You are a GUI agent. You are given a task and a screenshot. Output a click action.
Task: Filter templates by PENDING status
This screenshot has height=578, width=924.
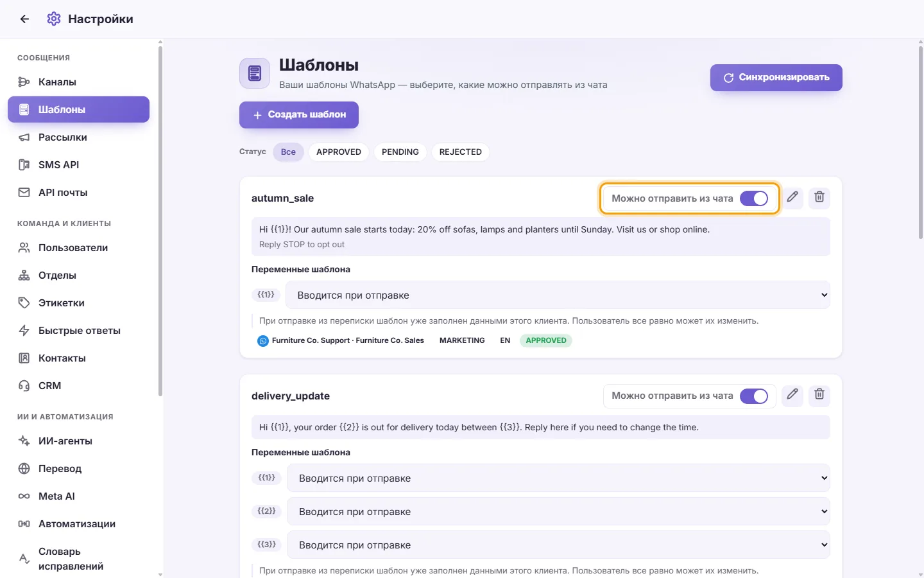click(x=400, y=152)
